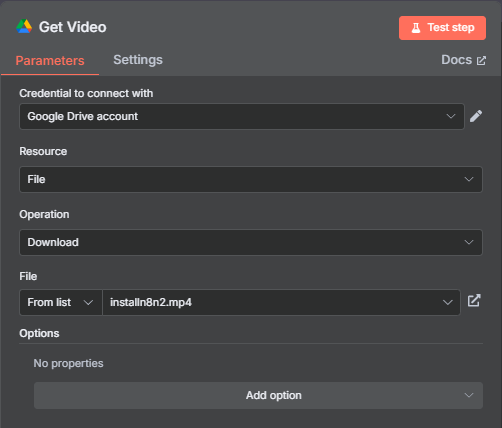Click the chevron beside From list
Image resolution: width=502 pixels, height=428 pixels.
pyautogui.click(x=88, y=303)
